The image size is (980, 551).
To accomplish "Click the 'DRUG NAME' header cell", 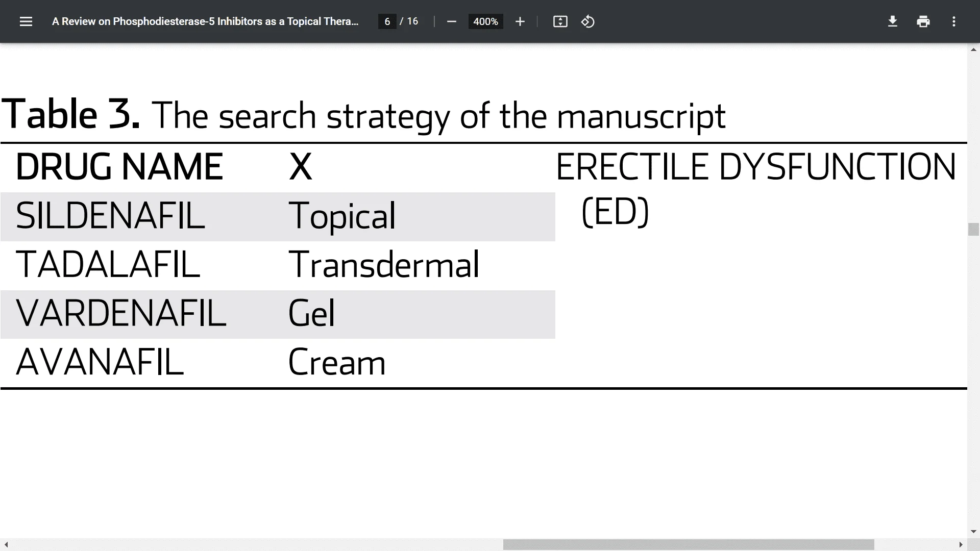I will 119,167.
